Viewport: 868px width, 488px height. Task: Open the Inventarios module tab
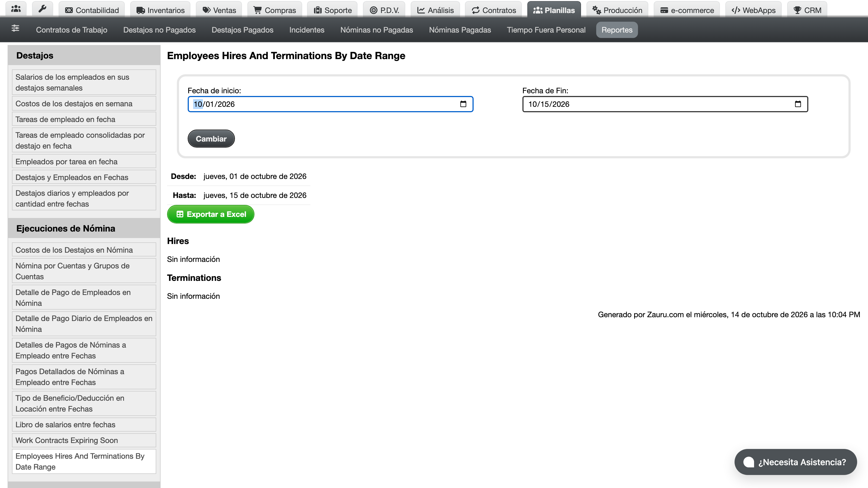[160, 10]
